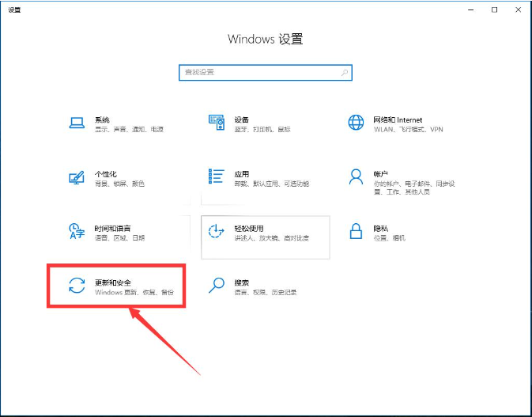Click the dashed clock icon for 轻松使用

click(x=216, y=231)
